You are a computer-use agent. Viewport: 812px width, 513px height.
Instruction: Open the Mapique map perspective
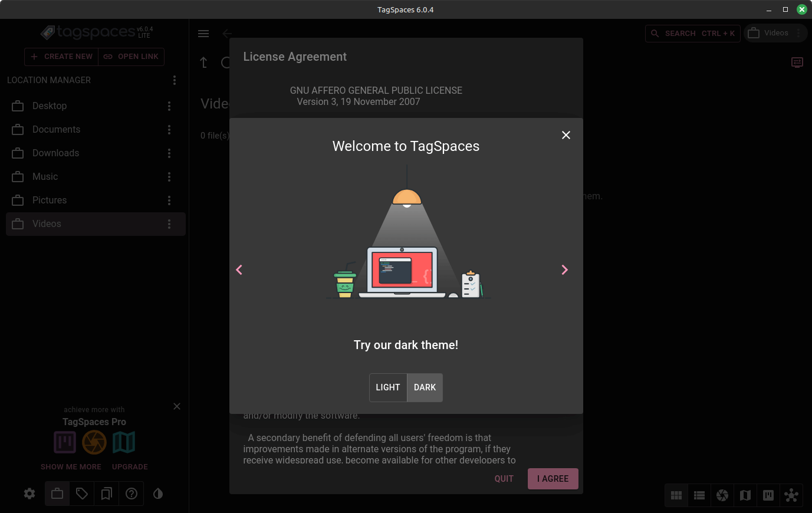[745, 495]
